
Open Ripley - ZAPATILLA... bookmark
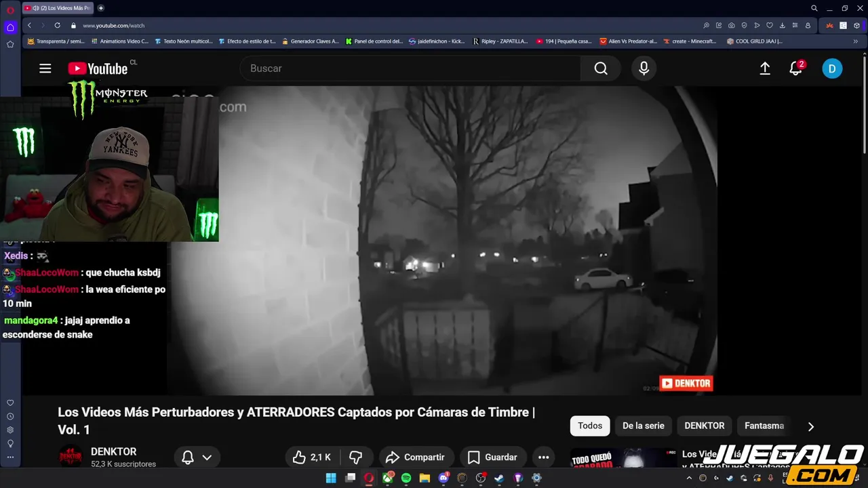click(500, 41)
